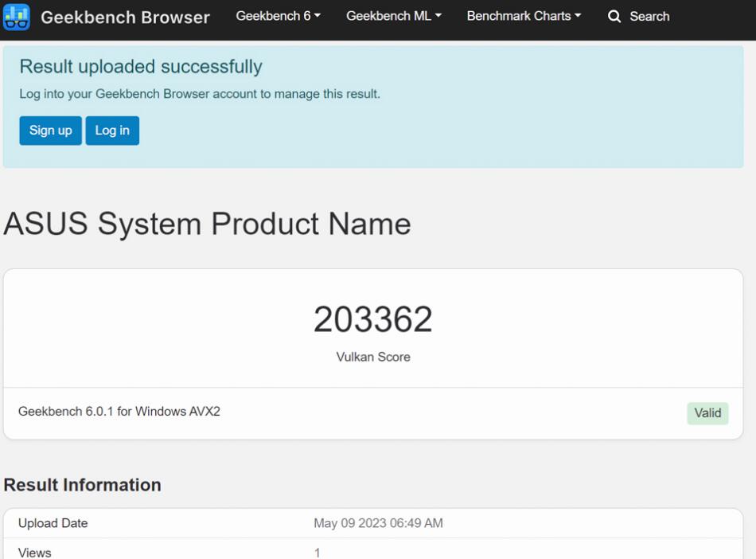Click the Geekbench 6.0.1 for Windows AVX2 text

pos(119,412)
